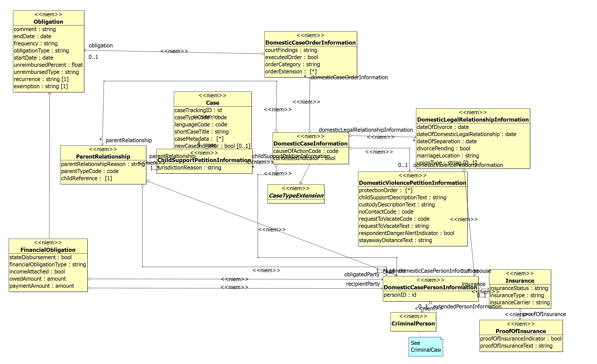Click the DomesticCaseOrderInformation class header
Screen dimensions: 597x364
[310, 43]
